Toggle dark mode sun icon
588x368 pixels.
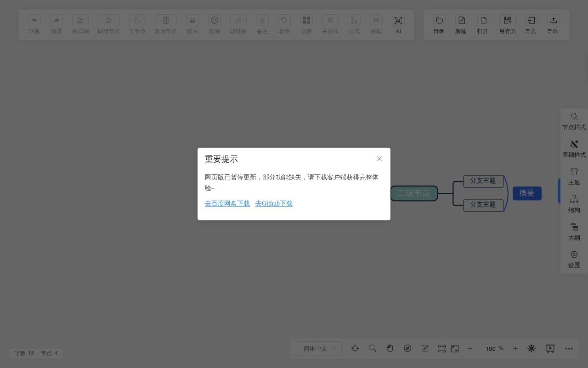click(x=531, y=349)
